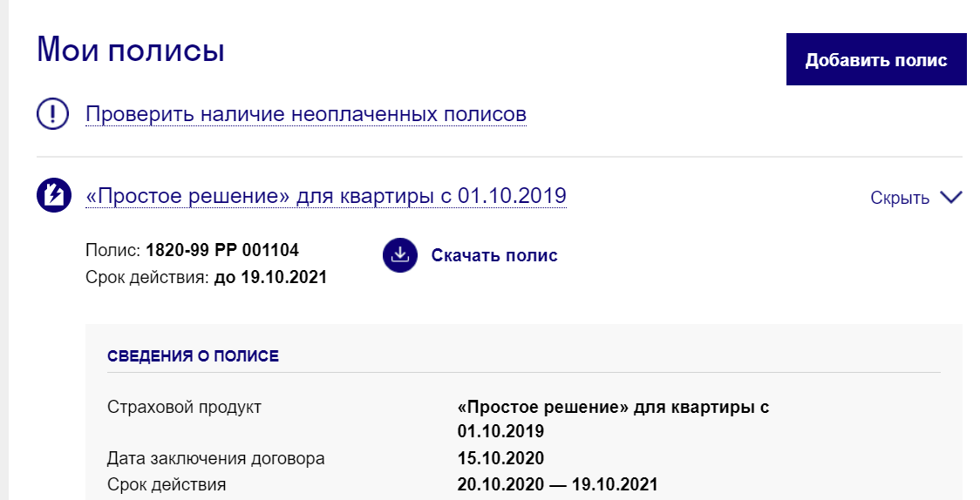
Task: Click the "Мои полисы" page heading
Action: [131, 50]
